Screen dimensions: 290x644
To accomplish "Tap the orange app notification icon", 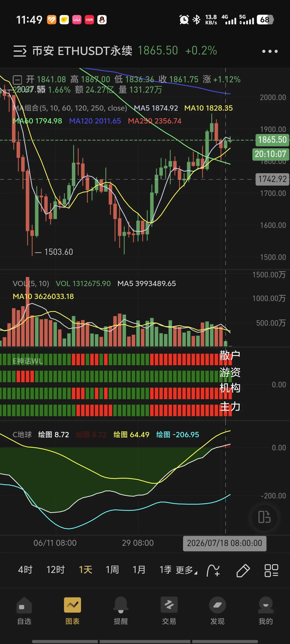I will click(x=52, y=20).
